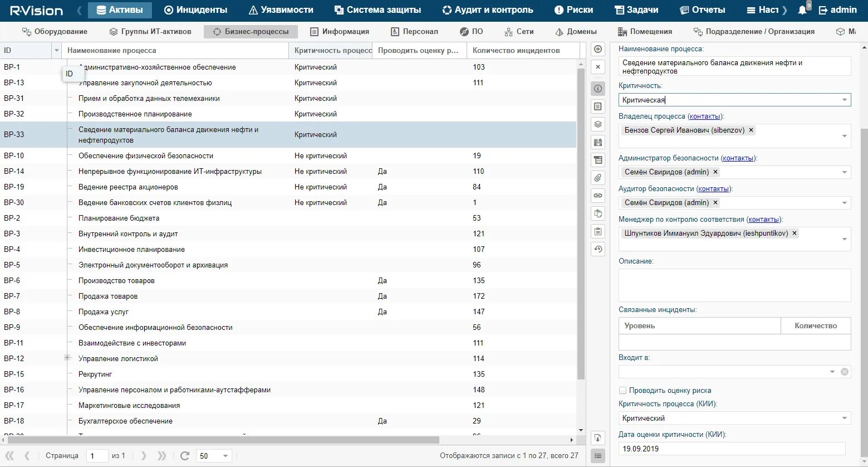Open the Критичность dropdown
868x467 pixels.
click(845, 100)
